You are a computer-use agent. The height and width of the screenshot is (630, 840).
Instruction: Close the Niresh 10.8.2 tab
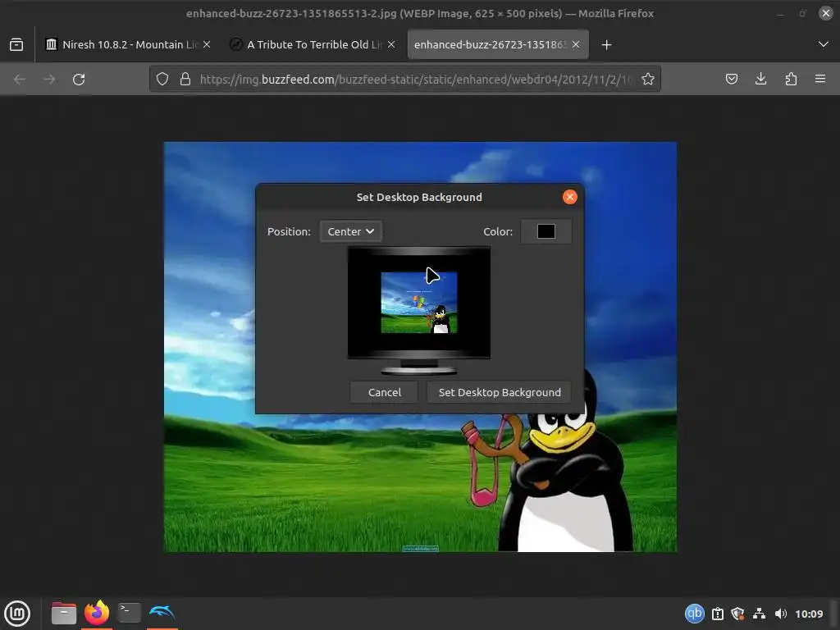(207, 44)
